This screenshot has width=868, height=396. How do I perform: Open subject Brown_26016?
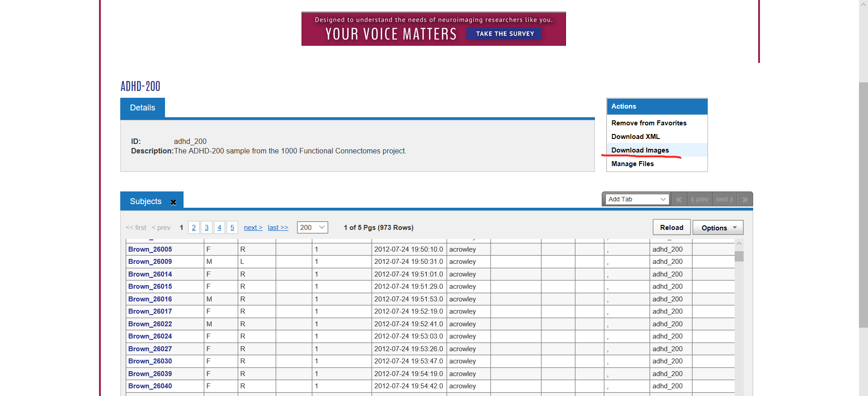(150, 299)
